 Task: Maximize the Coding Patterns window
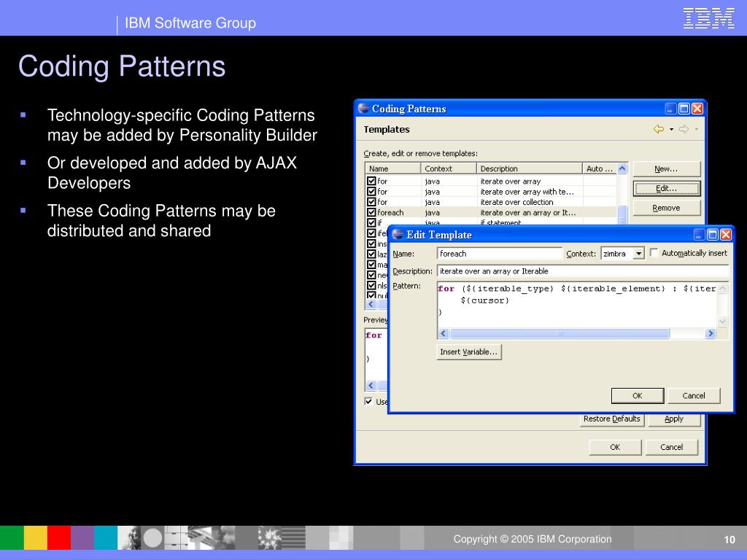[x=684, y=109]
